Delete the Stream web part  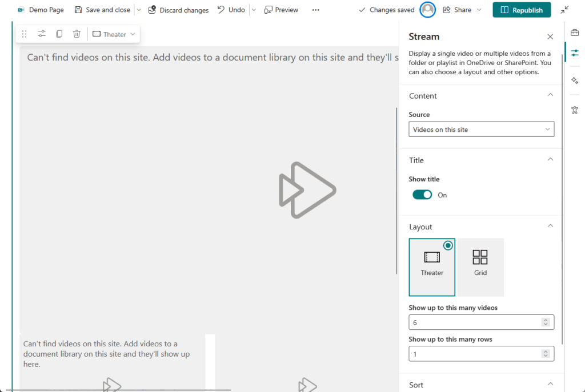(x=77, y=34)
